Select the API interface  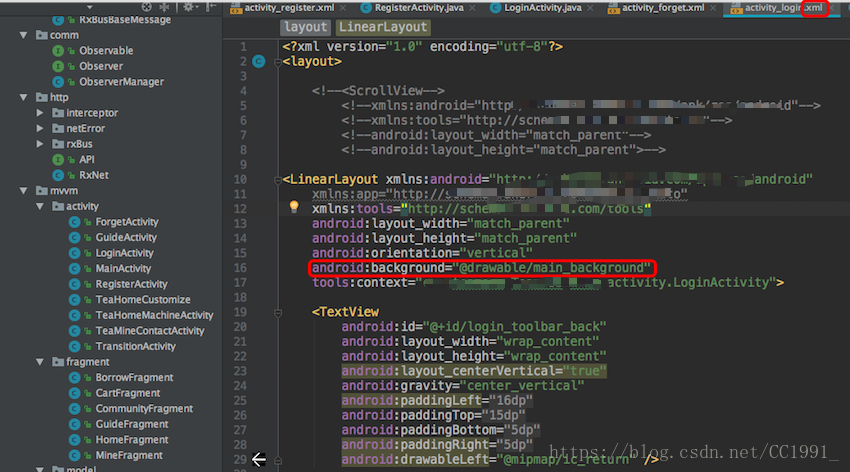[87, 160]
